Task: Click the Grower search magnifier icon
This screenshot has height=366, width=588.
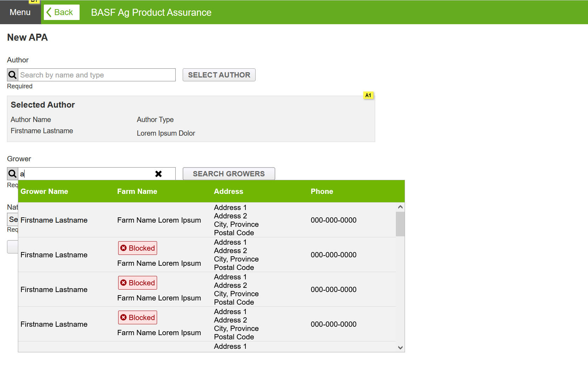Action: click(x=13, y=174)
